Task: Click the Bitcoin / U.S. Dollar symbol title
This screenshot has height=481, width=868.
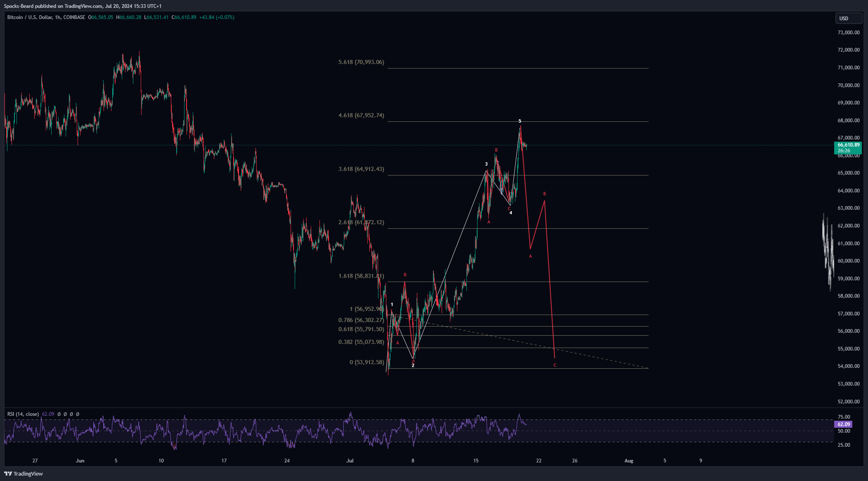Action: coord(30,17)
